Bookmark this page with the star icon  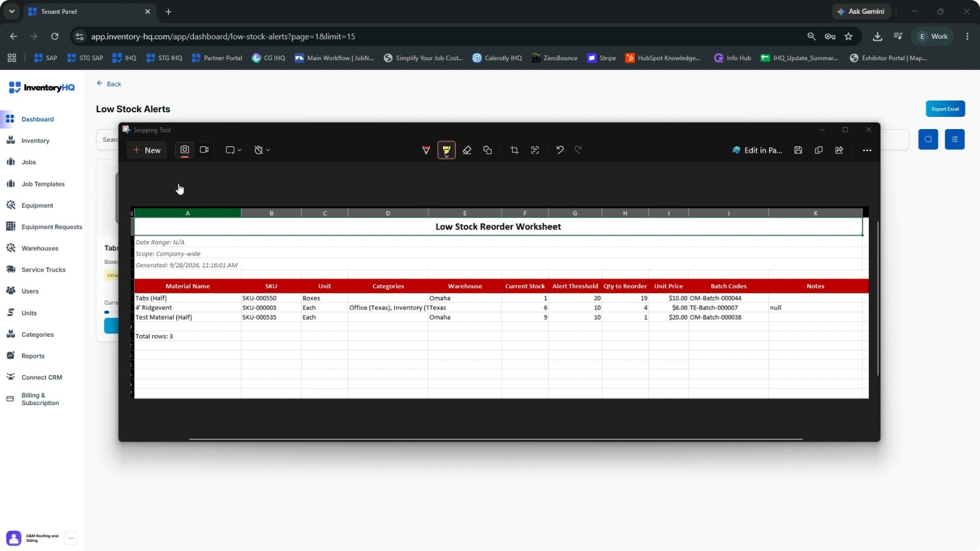[849, 36]
